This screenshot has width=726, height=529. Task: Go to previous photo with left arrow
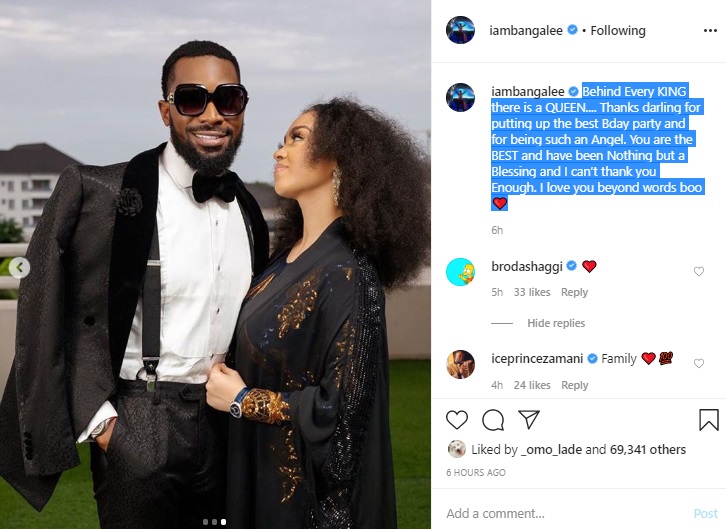coord(17,267)
